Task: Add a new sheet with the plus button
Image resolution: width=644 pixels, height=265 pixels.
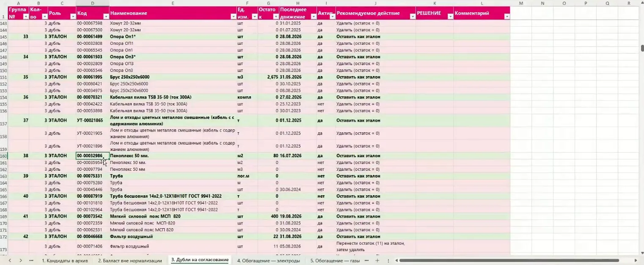Action: tap(377, 260)
